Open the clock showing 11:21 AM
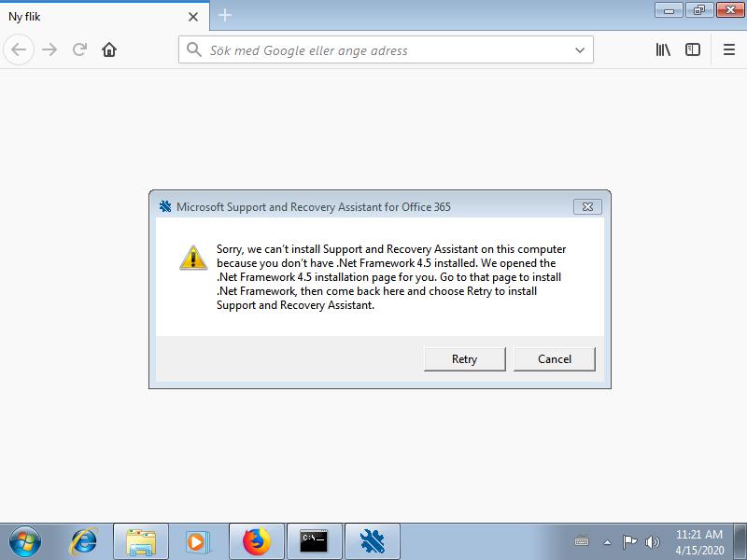 point(699,542)
